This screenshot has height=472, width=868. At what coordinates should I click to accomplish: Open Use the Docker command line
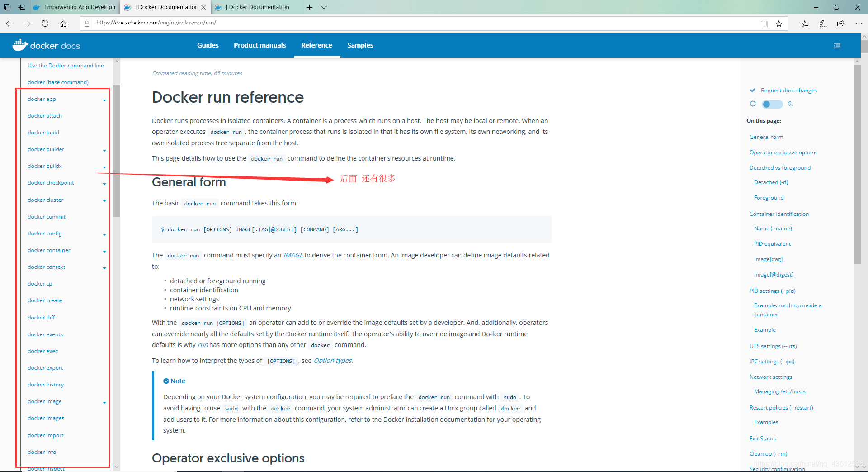[x=66, y=66]
